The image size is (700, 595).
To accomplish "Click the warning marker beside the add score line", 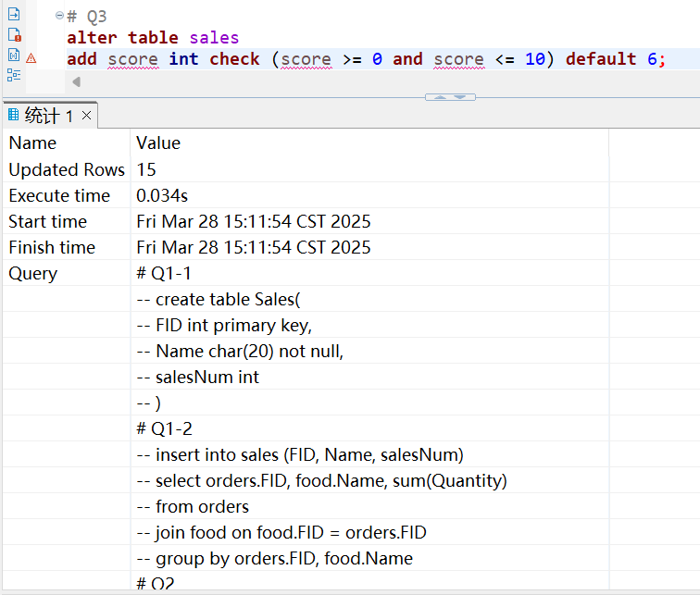I will (31, 57).
